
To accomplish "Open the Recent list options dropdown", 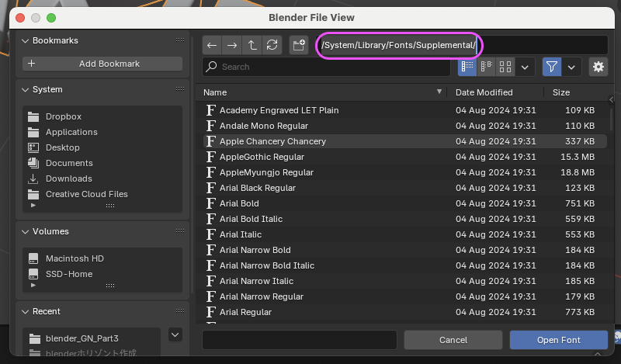I will coord(175,335).
